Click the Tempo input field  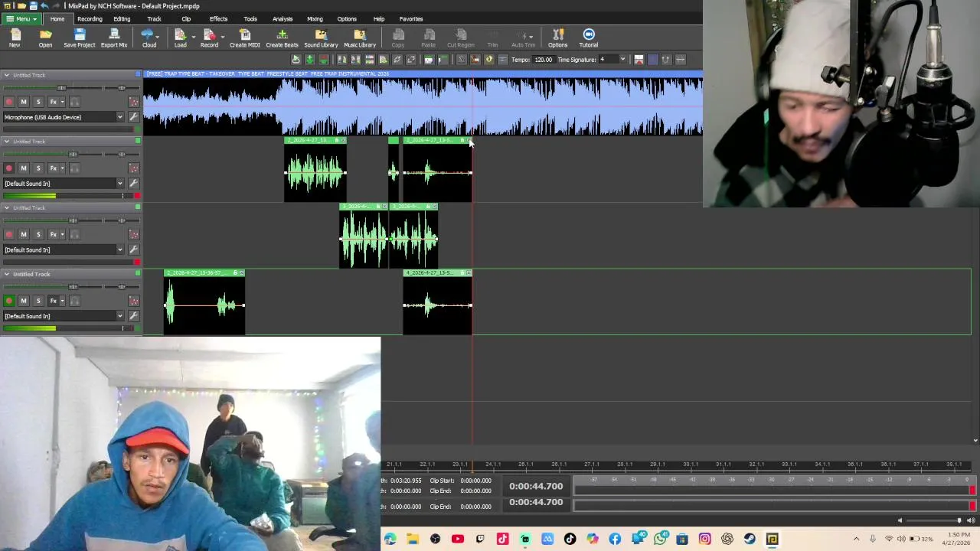543,60
